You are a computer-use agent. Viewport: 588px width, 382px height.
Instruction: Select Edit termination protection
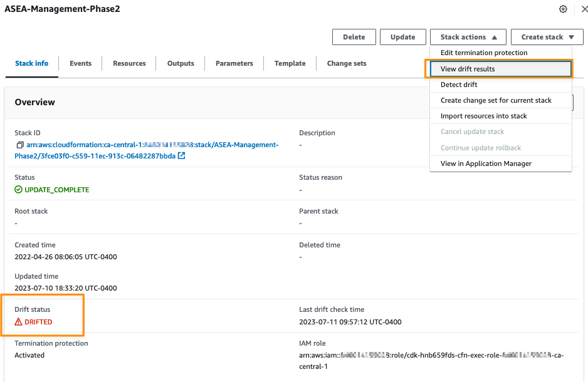(x=484, y=53)
